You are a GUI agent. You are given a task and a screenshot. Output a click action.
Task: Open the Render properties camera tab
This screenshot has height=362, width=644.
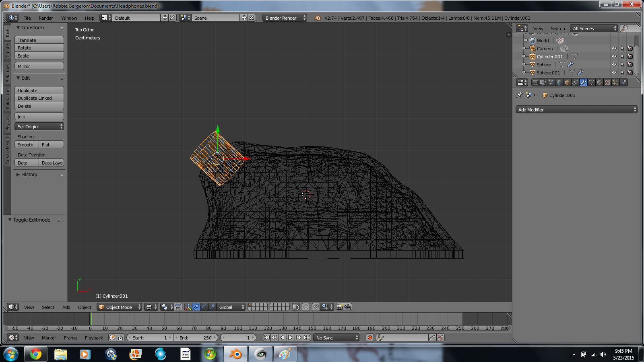535,82
